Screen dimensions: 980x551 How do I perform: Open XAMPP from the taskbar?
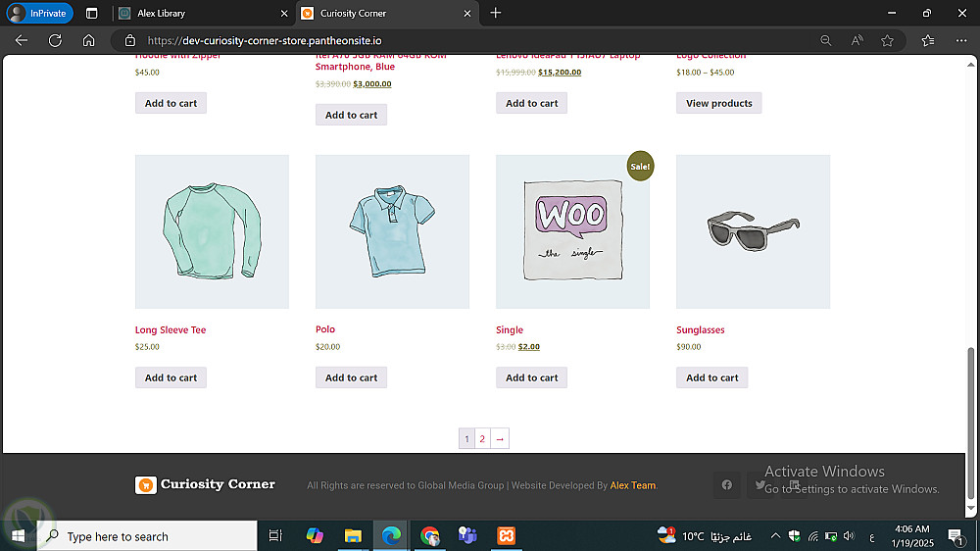pos(507,536)
